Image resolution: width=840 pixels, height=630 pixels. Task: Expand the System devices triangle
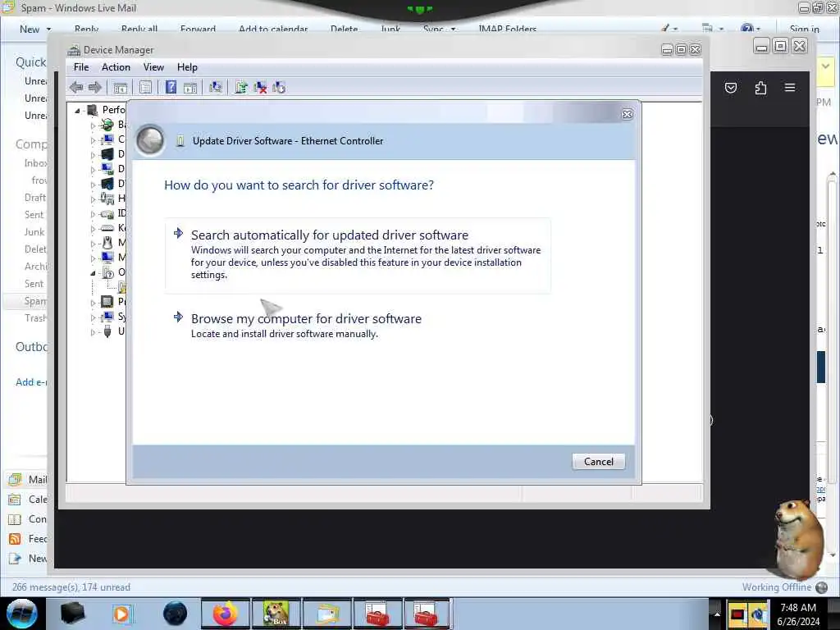click(x=93, y=317)
